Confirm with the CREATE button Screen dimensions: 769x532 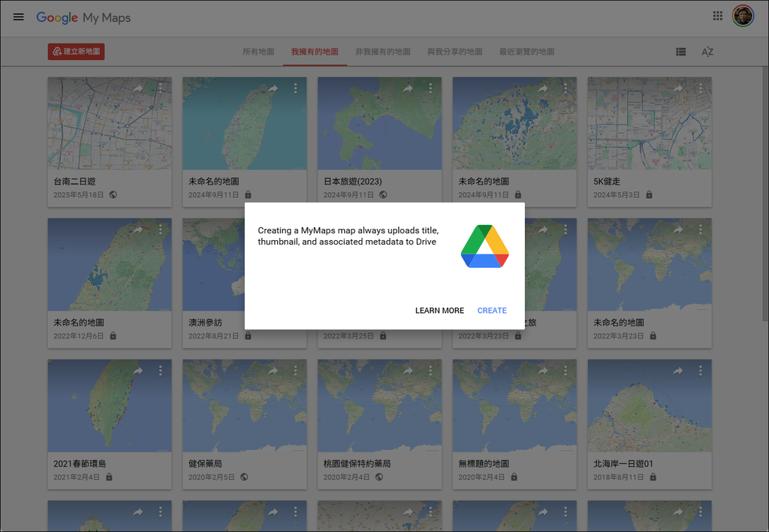click(492, 311)
